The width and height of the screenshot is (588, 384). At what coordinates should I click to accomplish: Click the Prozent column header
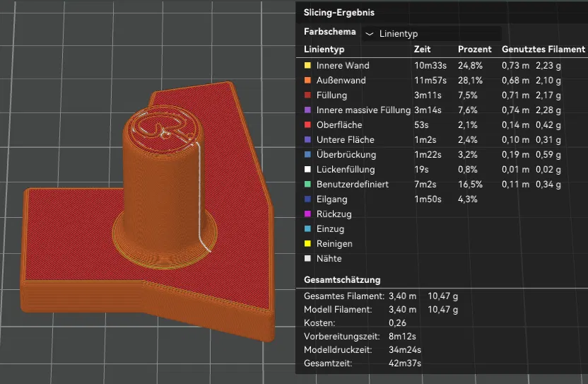[x=474, y=50]
